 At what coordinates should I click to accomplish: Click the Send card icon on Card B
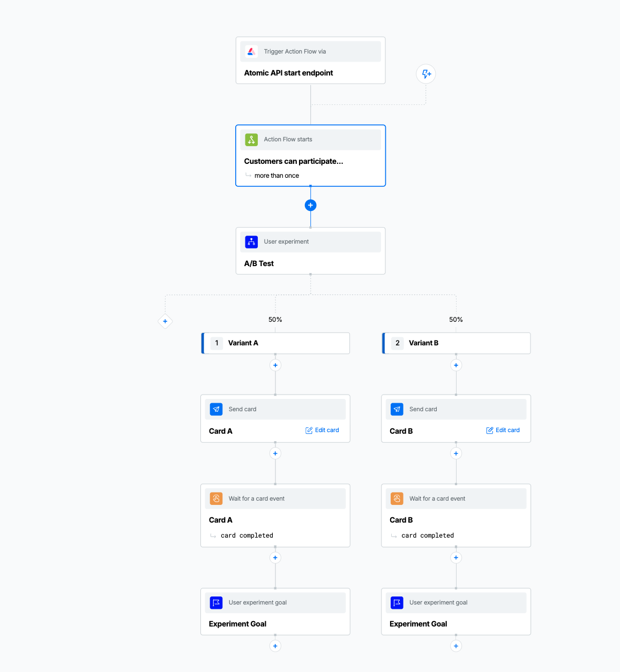coord(397,409)
